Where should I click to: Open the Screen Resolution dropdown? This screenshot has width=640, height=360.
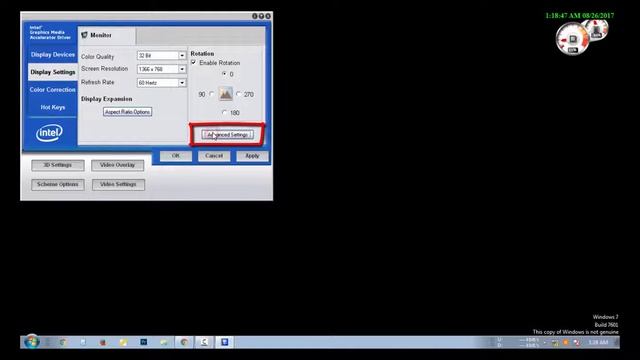pos(182,69)
